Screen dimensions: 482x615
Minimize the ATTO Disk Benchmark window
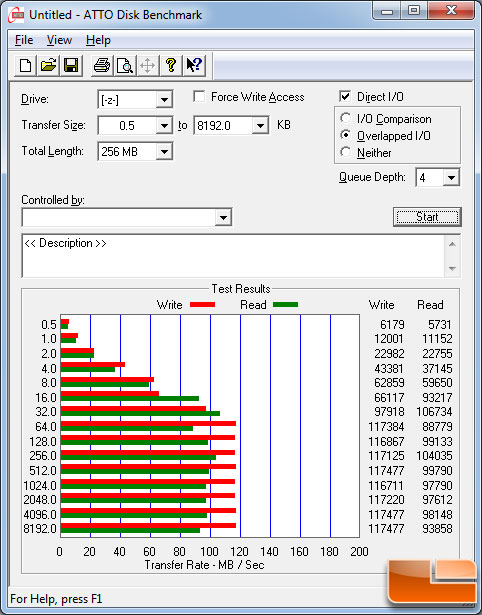click(387, 11)
